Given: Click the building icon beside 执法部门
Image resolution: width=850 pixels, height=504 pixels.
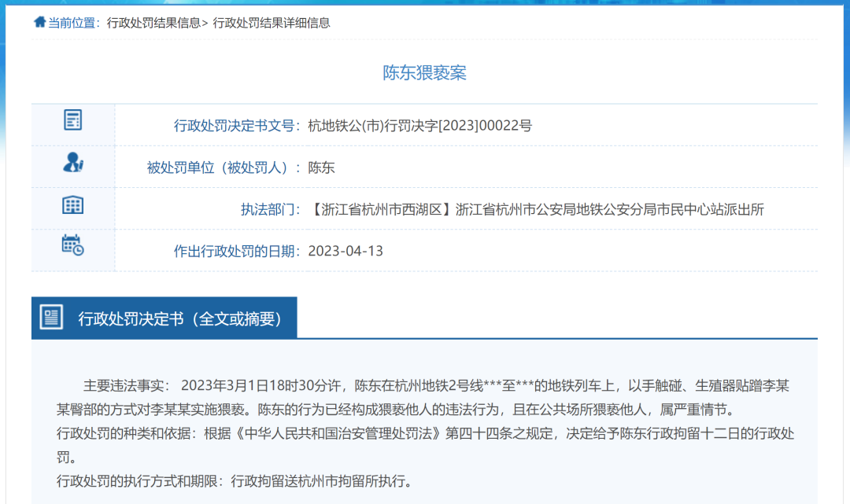Looking at the screenshot, I should coord(73,205).
